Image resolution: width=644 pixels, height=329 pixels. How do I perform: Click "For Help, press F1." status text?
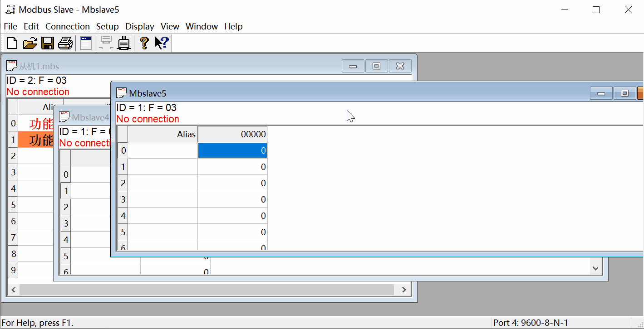tap(38, 323)
